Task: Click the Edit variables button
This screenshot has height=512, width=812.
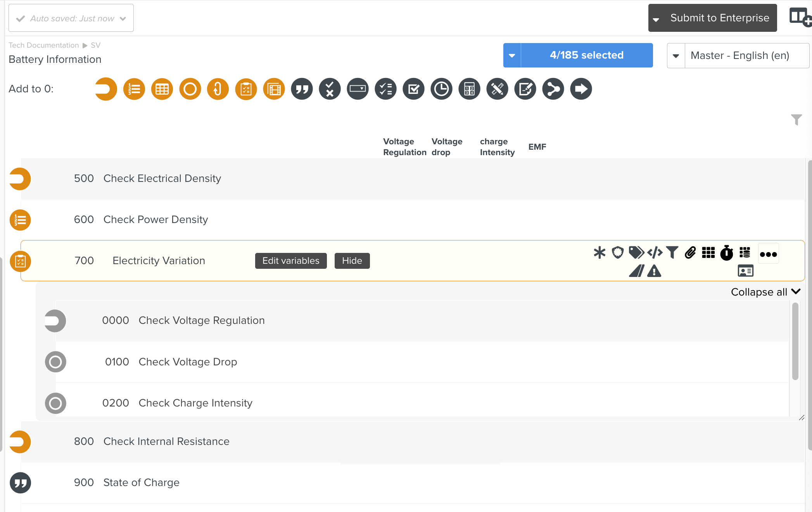Action: point(291,261)
